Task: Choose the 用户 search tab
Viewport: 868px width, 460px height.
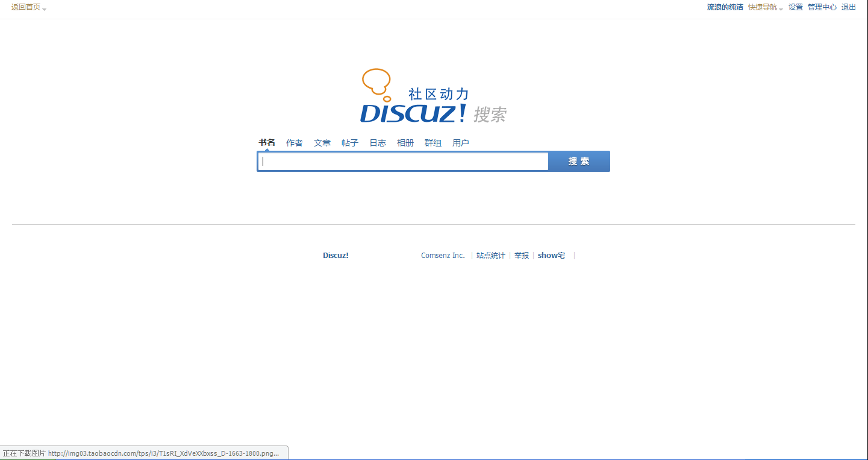Action: (x=461, y=143)
